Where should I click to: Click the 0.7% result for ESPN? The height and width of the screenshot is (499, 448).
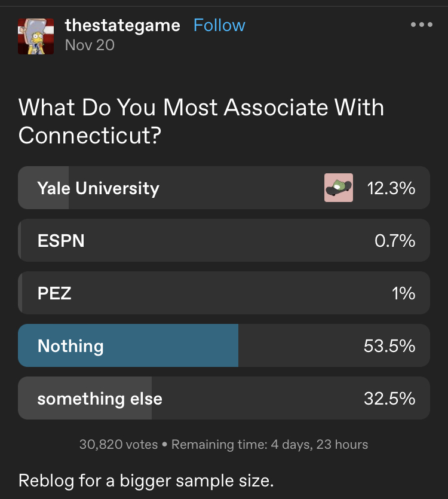click(395, 241)
